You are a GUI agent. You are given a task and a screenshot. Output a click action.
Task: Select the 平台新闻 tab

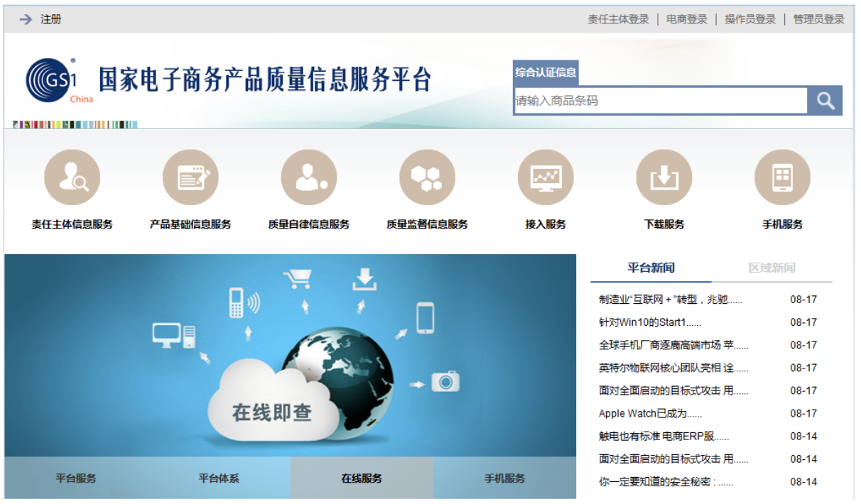651,268
